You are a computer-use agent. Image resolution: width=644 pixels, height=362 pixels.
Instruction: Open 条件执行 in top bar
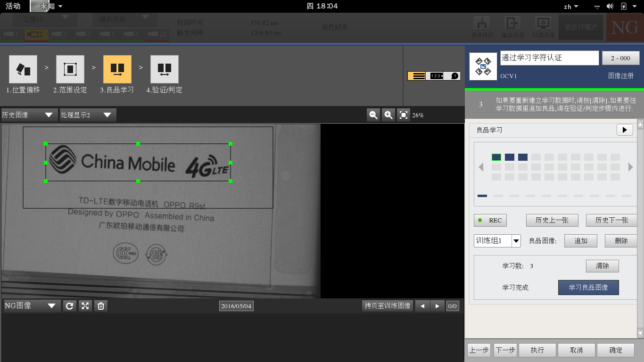click(x=482, y=26)
